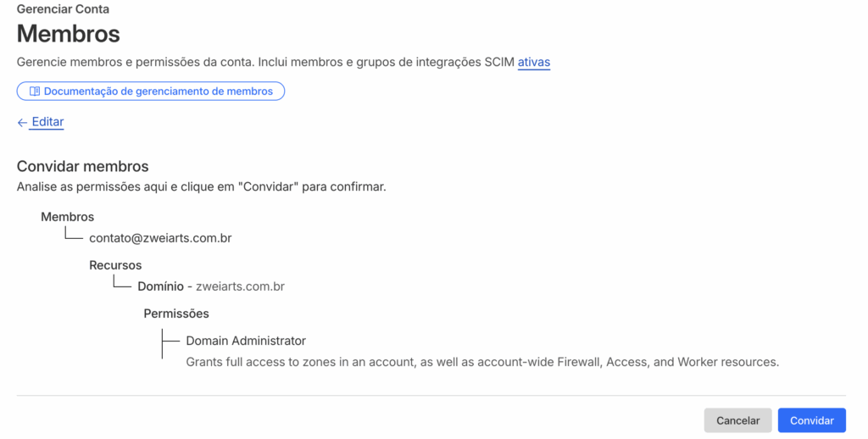The width and height of the screenshot is (868, 439).
Task: Click the Permissões tree label
Action: point(176,314)
